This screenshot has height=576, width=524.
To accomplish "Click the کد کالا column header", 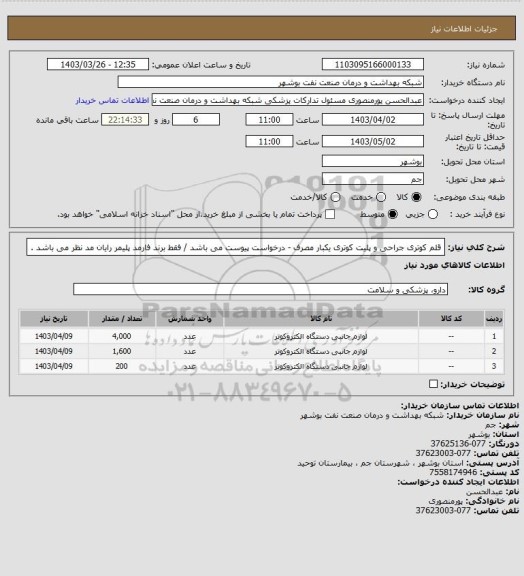I will click(x=451, y=318).
